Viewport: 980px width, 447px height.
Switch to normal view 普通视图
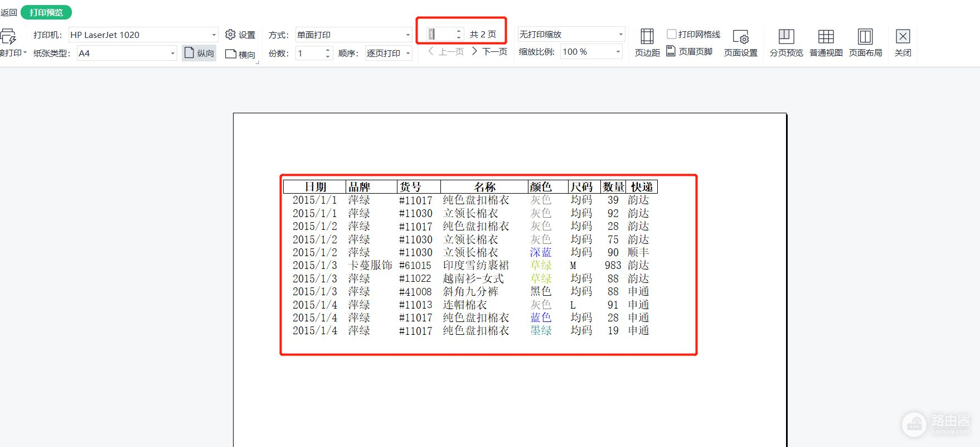pos(826,43)
